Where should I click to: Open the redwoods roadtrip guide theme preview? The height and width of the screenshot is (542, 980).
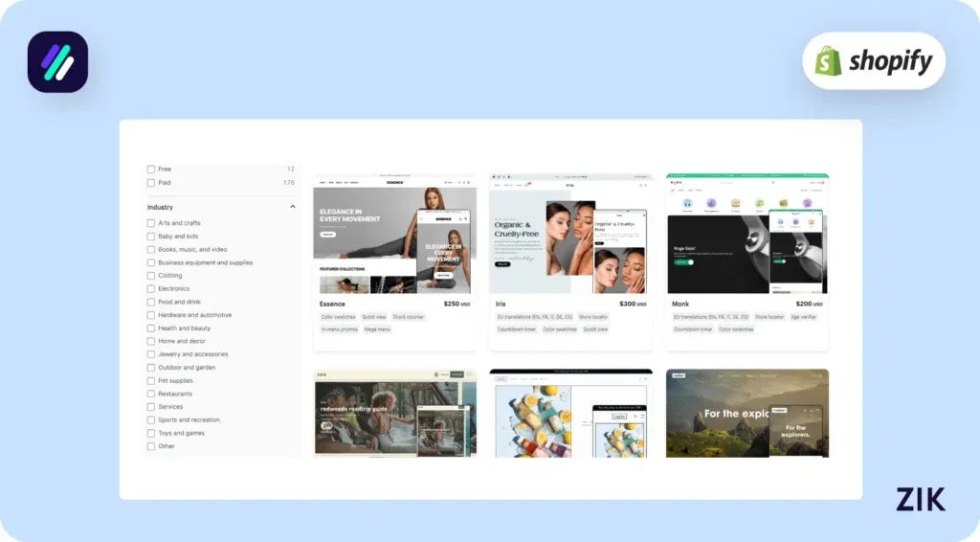(394, 414)
